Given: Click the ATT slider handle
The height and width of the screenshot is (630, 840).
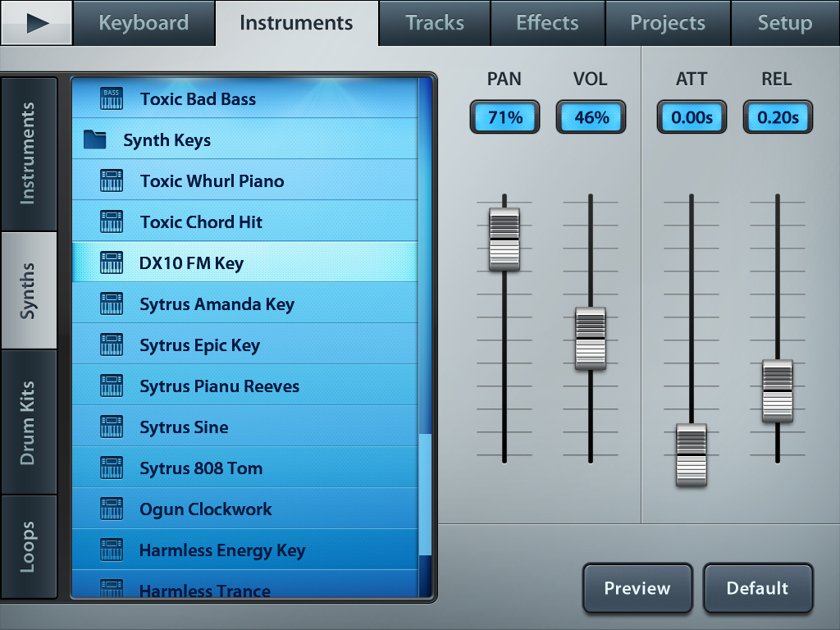Looking at the screenshot, I should [691, 455].
